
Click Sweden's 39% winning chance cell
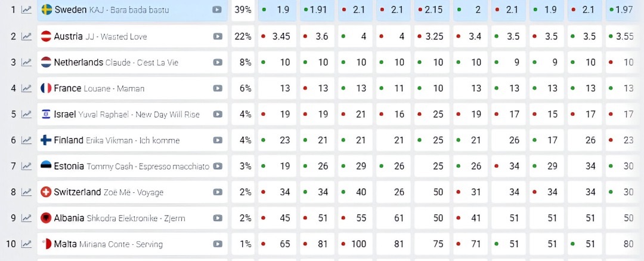(243, 10)
